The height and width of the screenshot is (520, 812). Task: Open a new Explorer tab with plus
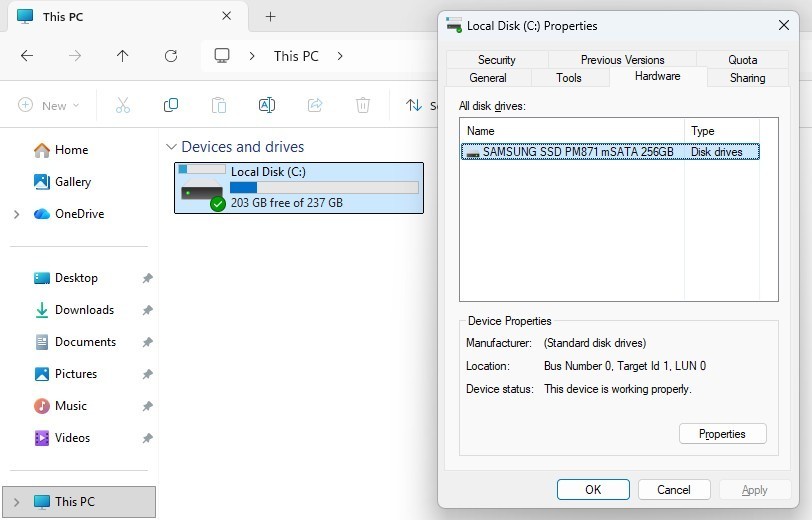(x=270, y=17)
